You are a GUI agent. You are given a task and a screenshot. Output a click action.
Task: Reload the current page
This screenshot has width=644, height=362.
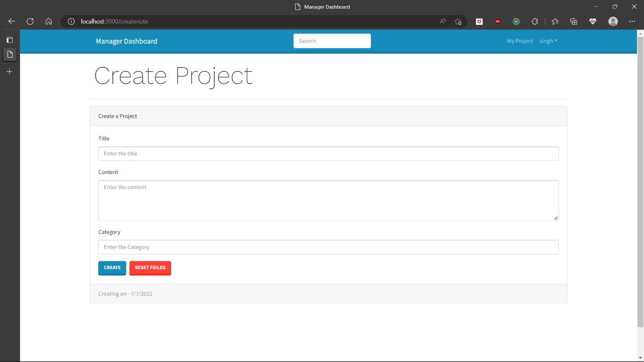[30, 21]
